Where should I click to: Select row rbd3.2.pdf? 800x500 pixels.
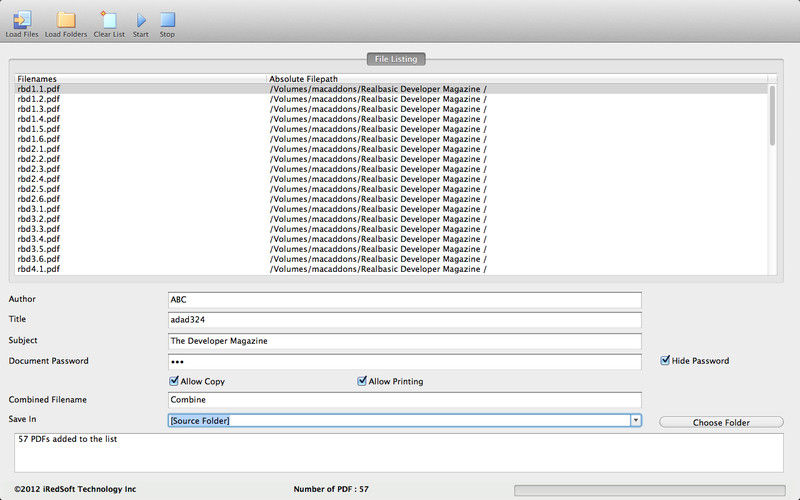click(x=391, y=219)
